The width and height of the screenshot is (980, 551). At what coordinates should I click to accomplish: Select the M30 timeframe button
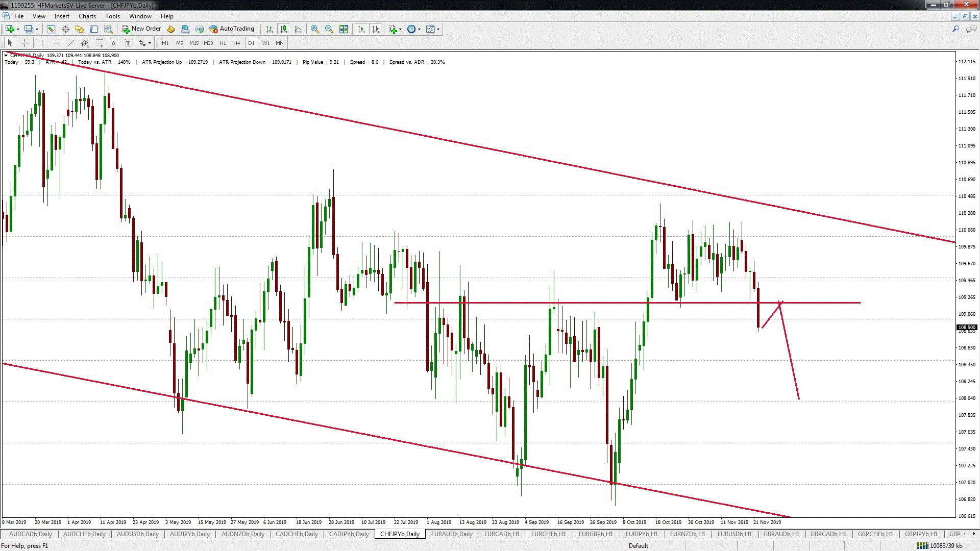[208, 43]
